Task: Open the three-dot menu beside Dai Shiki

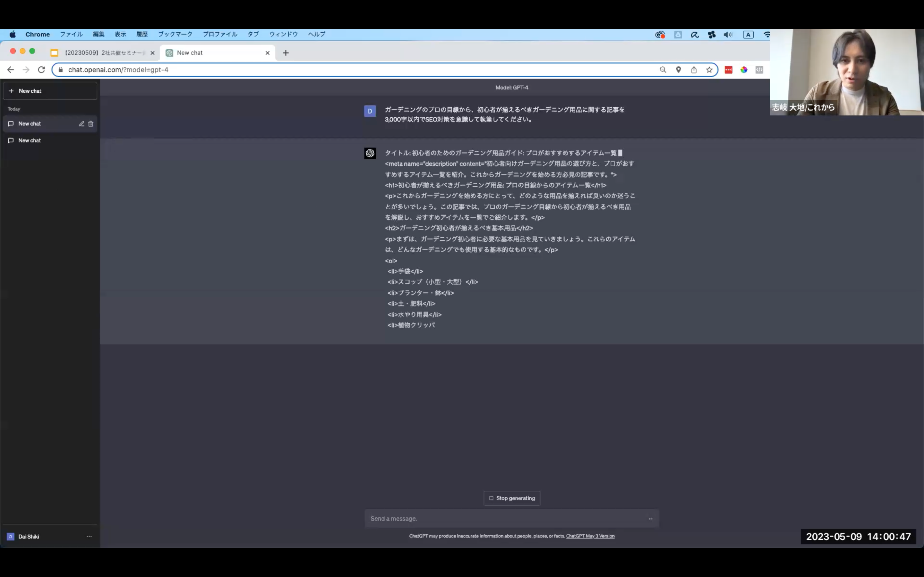Action: (x=89, y=537)
